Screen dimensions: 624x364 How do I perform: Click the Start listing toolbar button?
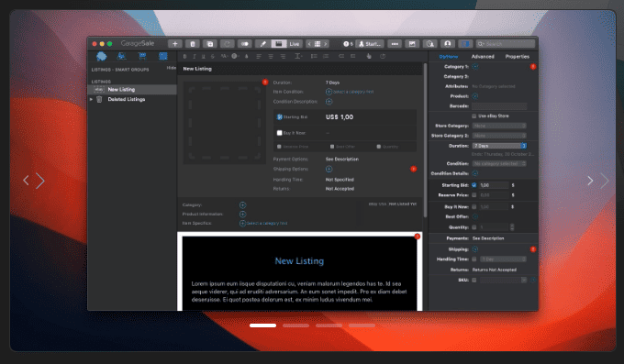pos(370,44)
